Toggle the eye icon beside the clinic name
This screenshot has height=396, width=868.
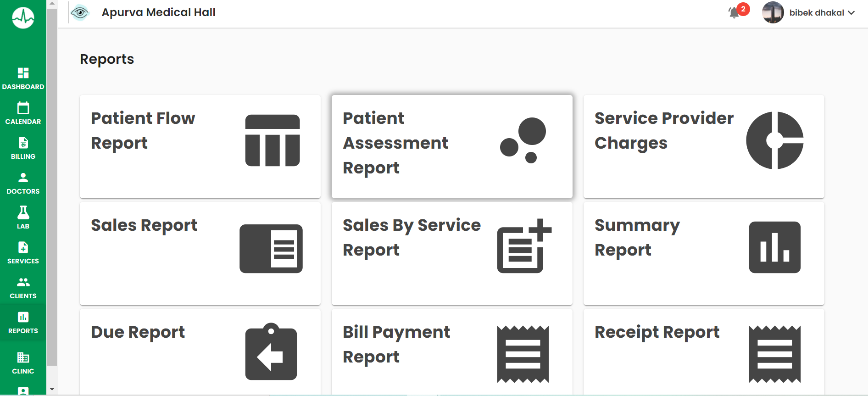click(80, 12)
